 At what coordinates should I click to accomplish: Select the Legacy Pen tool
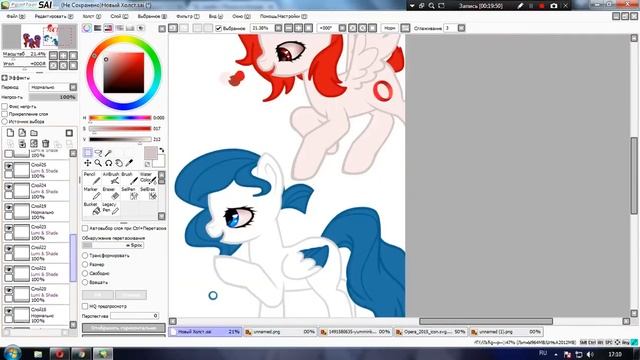point(111,208)
